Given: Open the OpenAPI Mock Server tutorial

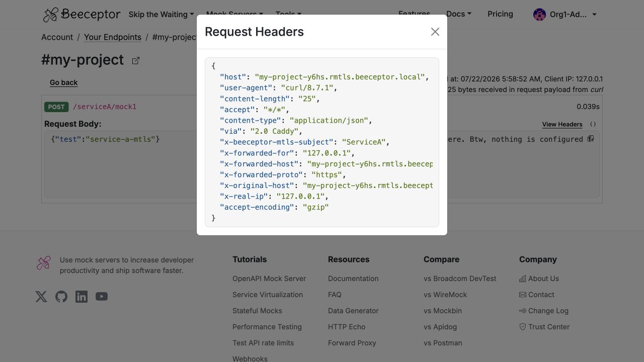Looking at the screenshot, I should [269, 279].
